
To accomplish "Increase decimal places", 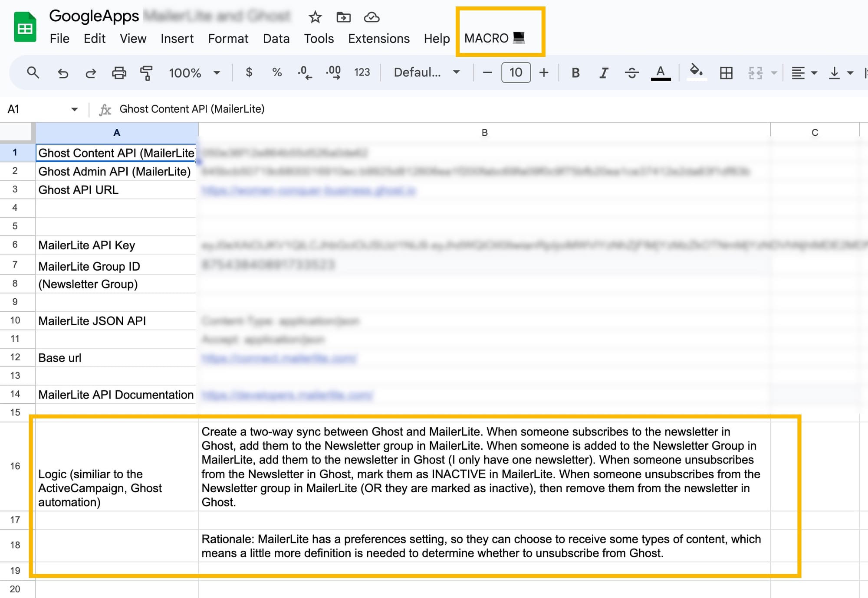I will [333, 72].
